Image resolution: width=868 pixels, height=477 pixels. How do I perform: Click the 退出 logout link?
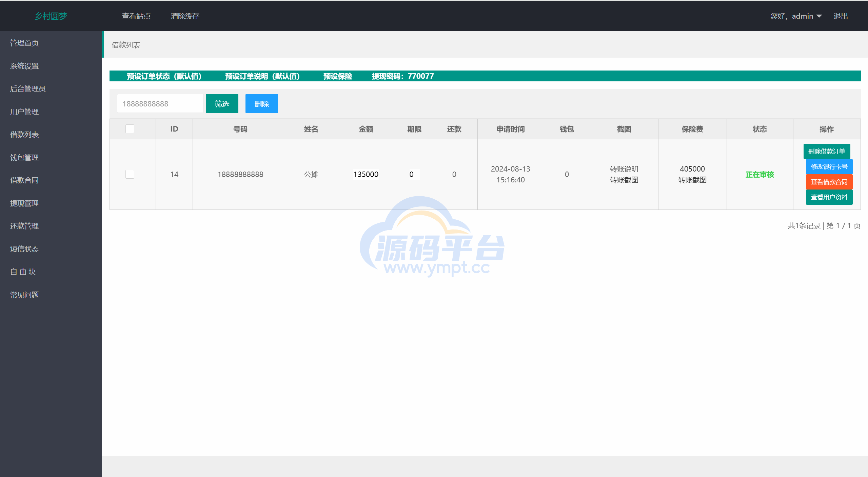tap(841, 16)
